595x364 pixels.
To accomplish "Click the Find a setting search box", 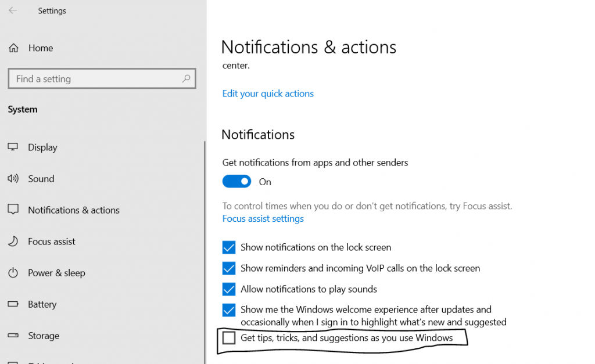I will point(96,79).
